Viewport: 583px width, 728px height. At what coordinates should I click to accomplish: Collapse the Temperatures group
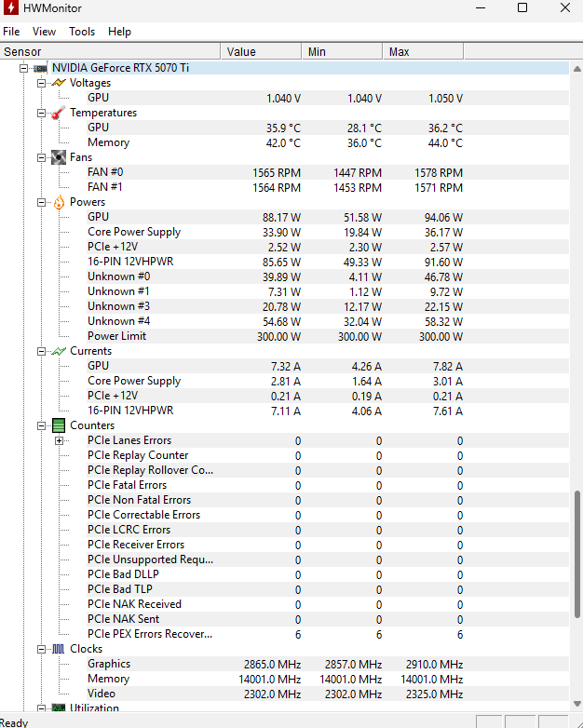[41, 113]
